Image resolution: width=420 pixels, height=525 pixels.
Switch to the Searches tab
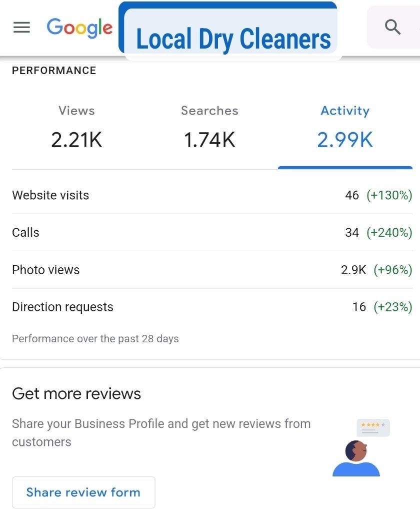pyautogui.click(x=209, y=111)
